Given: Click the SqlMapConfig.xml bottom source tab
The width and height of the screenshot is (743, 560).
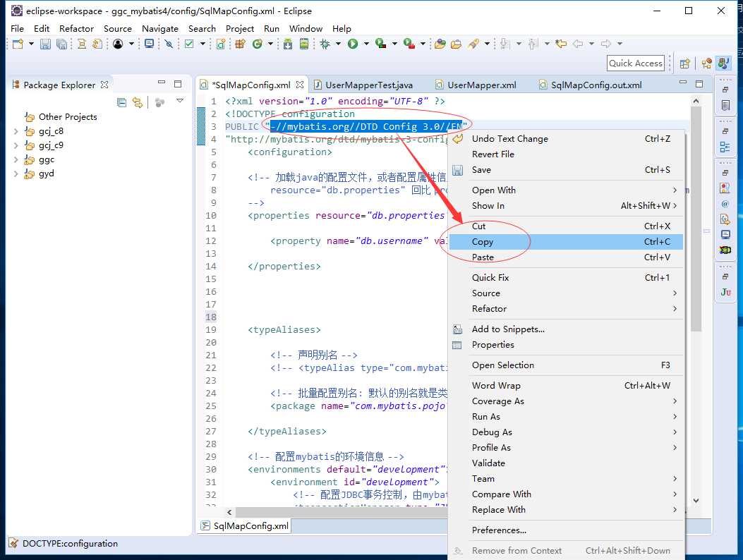Looking at the screenshot, I should pyautogui.click(x=245, y=526).
